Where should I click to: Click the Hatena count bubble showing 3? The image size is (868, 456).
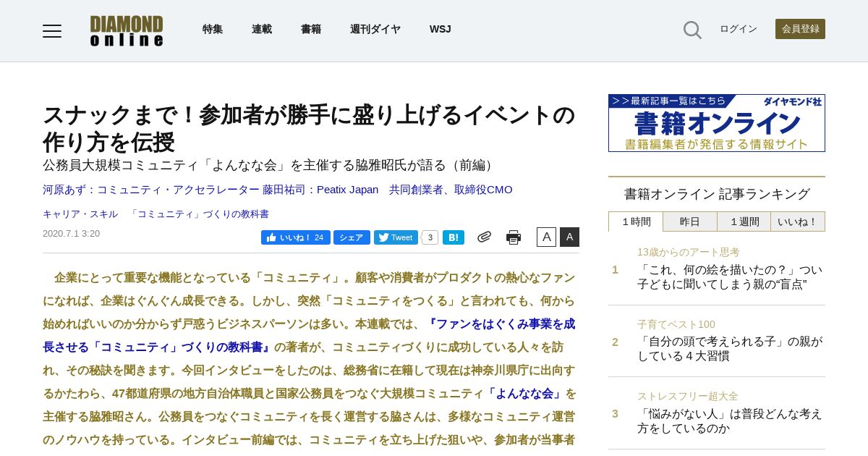(x=430, y=237)
